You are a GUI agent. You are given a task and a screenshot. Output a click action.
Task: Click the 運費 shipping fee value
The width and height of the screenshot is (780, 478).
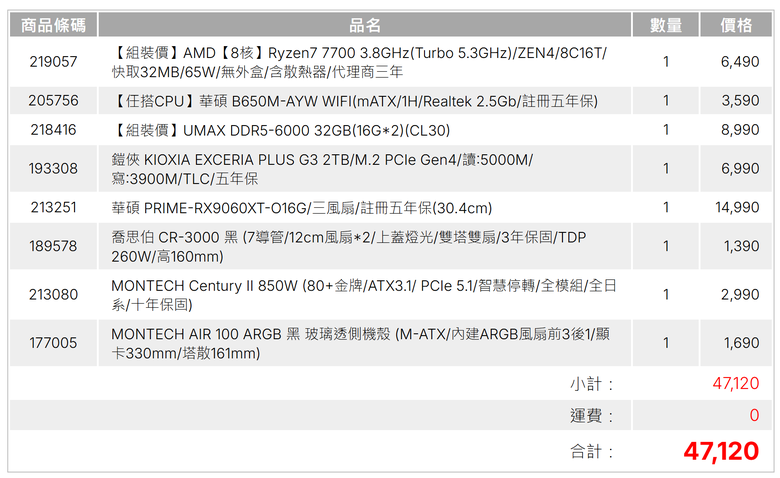[x=754, y=415]
